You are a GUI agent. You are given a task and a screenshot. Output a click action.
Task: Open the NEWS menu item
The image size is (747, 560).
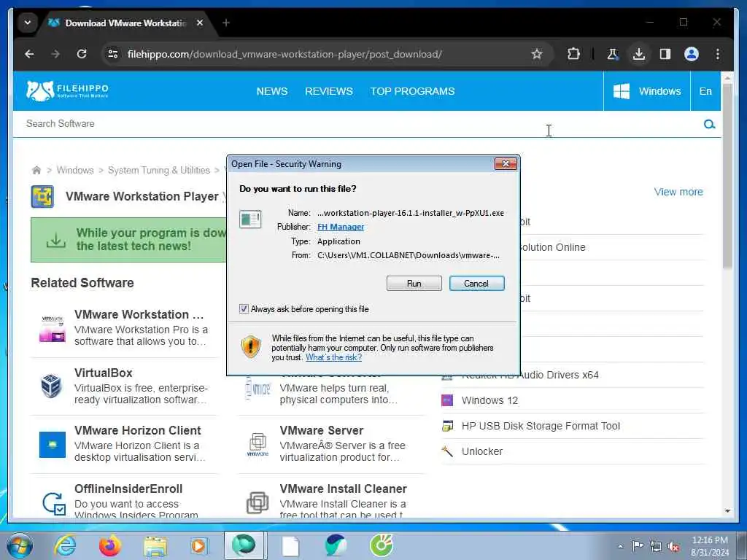(x=272, y=91)
